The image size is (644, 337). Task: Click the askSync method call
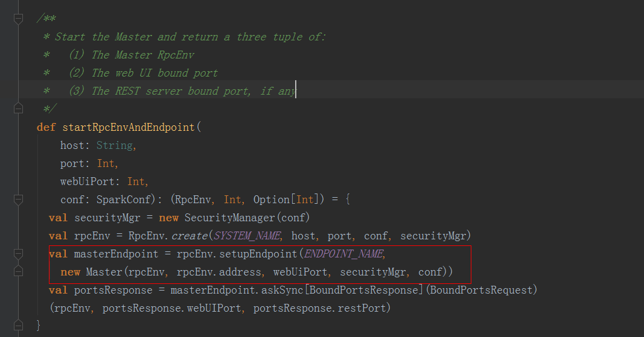[282, 290]
